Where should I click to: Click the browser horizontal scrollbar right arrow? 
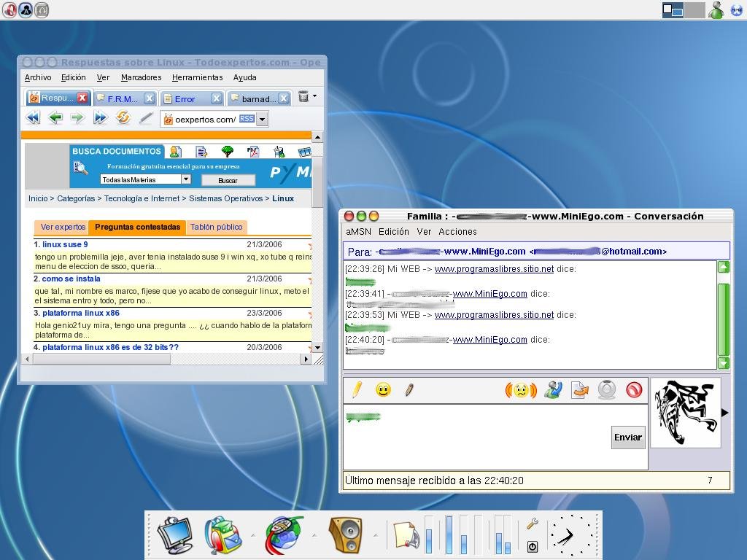click(x=306, y=359)
